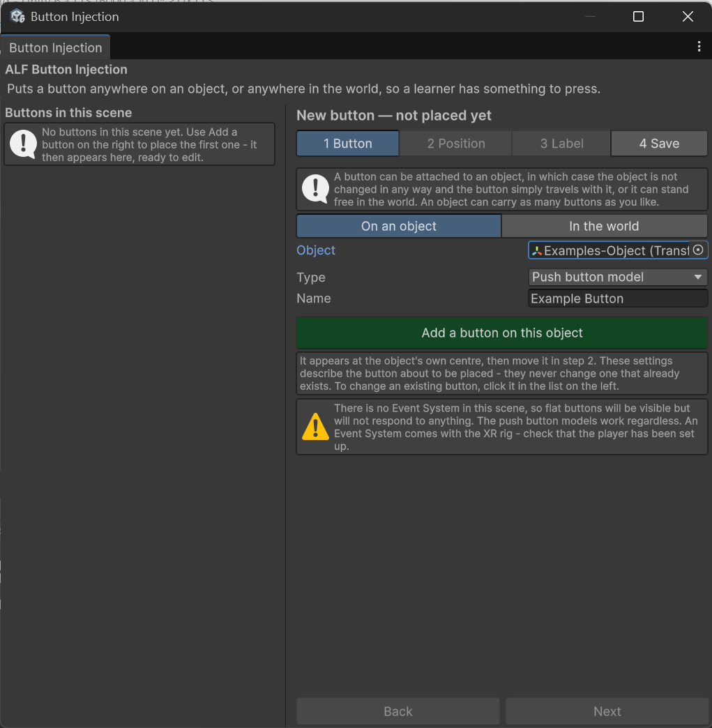
Task: Close the Button Injection window
Action: click(688, 17)
